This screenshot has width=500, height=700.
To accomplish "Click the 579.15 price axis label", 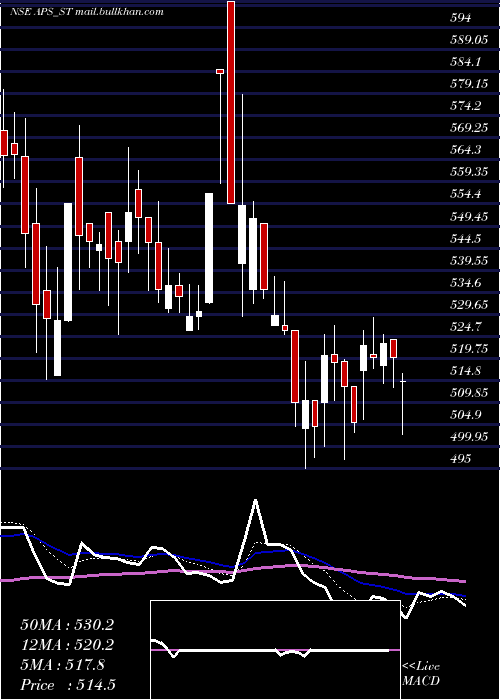I will coord(469,83).
